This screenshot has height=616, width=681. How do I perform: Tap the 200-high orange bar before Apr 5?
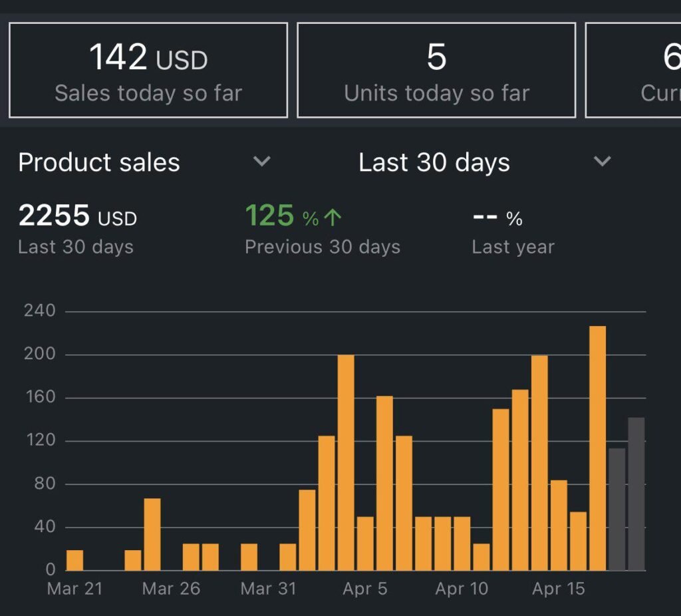346,462
